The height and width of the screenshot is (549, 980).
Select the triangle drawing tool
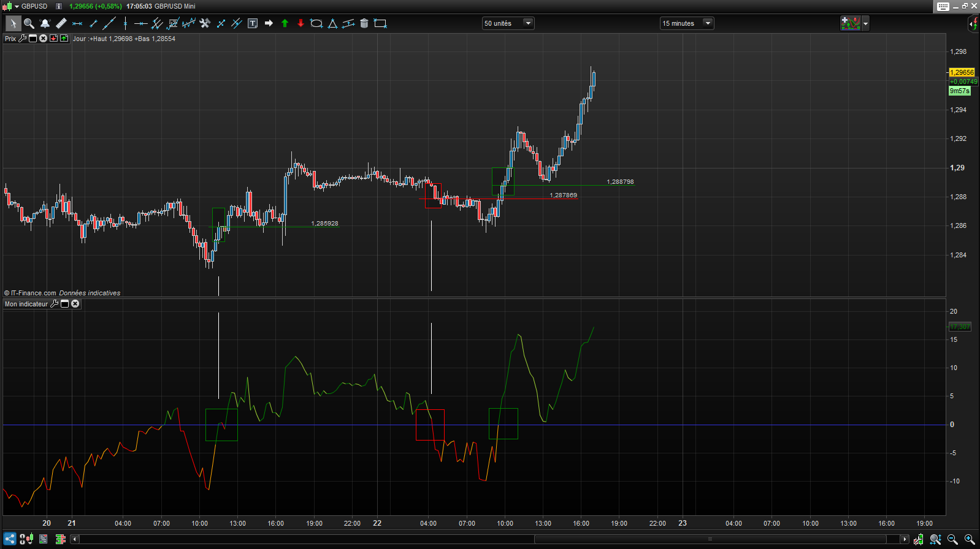(332, 23)
